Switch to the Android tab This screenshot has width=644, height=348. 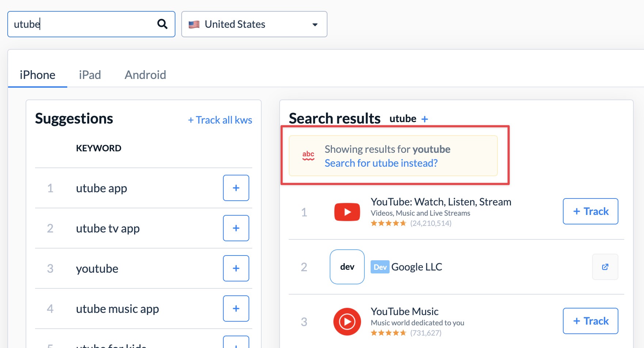pos(145,75)
